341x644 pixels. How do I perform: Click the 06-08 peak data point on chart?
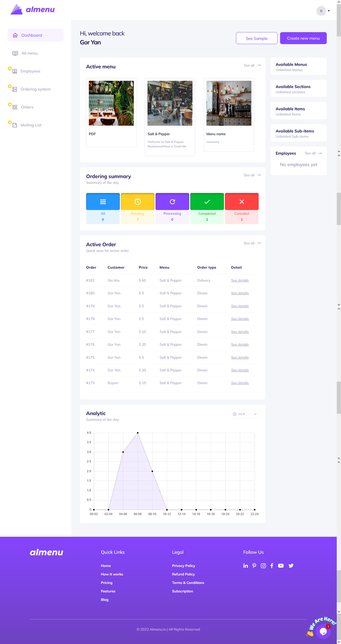(x=138, y=433)
